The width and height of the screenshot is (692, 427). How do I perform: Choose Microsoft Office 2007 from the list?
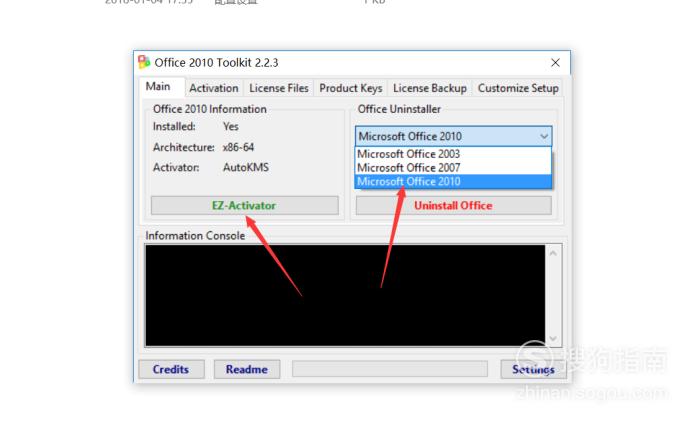453,168
